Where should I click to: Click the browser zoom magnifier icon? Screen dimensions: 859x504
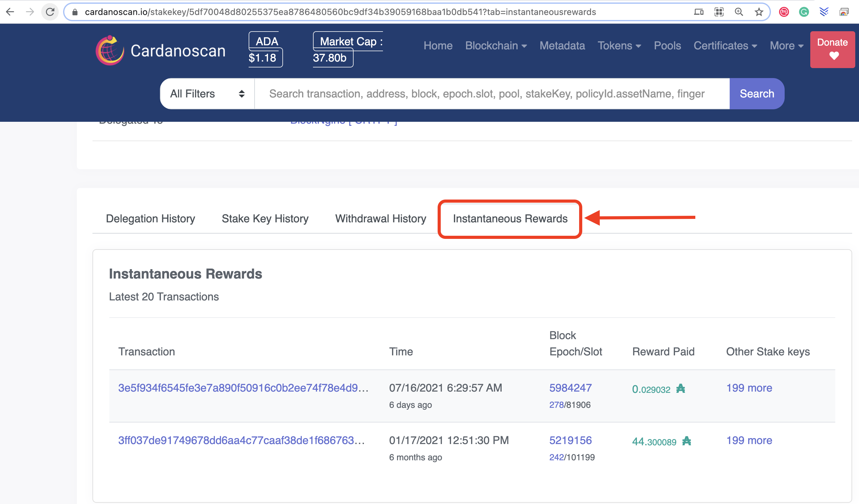[x=739, y=12]
